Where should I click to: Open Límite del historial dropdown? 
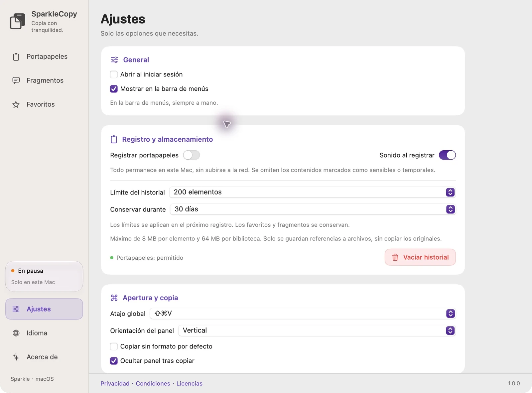pyautogui.click(x=312, y=192)
